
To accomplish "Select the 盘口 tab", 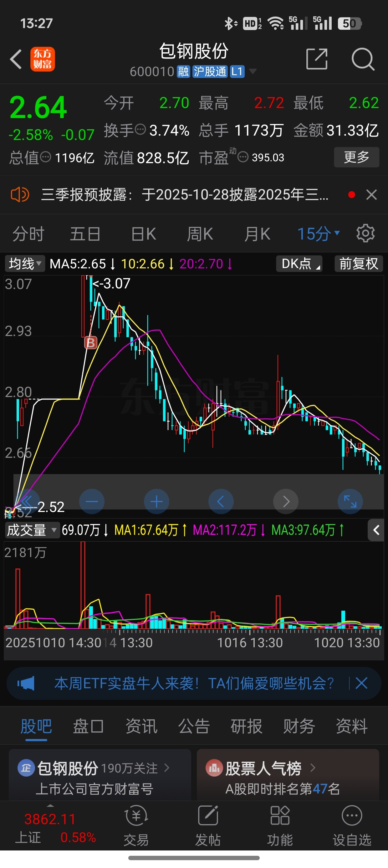I will [x=89, y=726].
